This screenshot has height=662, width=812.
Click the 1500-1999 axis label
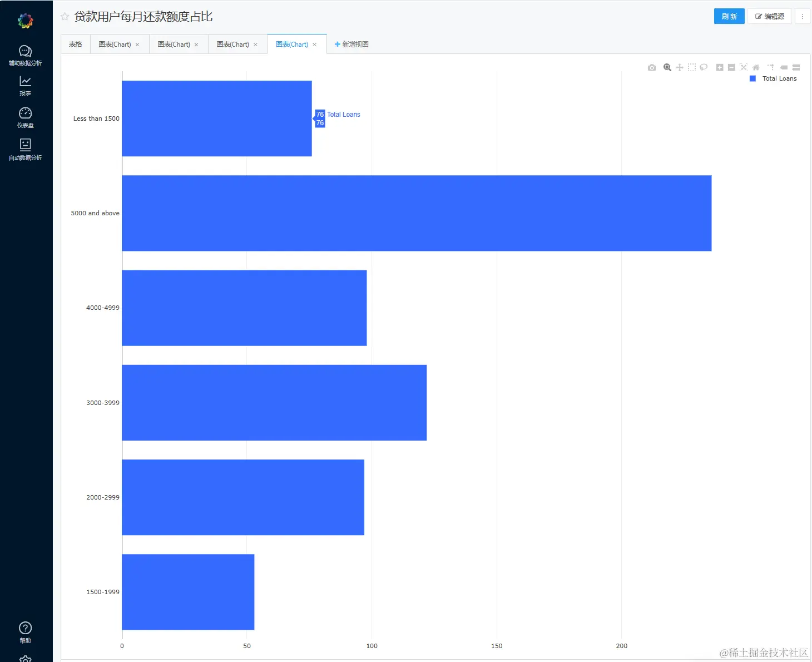tap(103, 592)
